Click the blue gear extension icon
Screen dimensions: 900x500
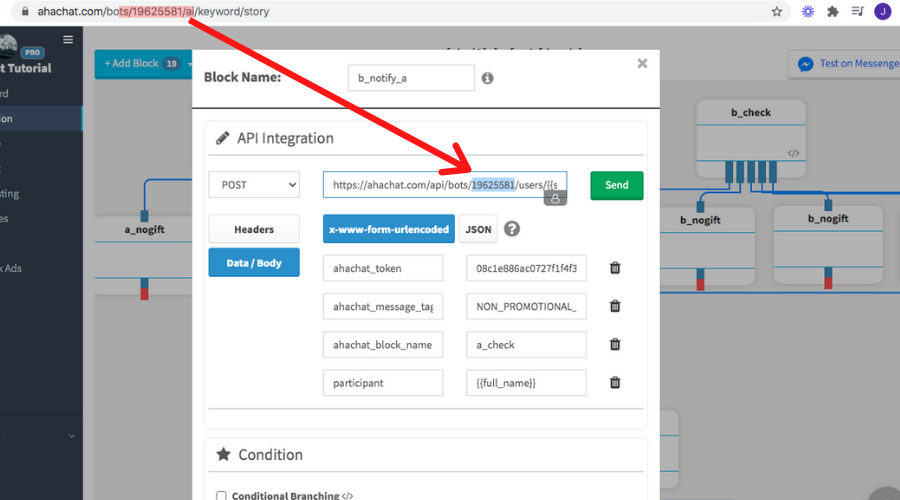[808, 11]
